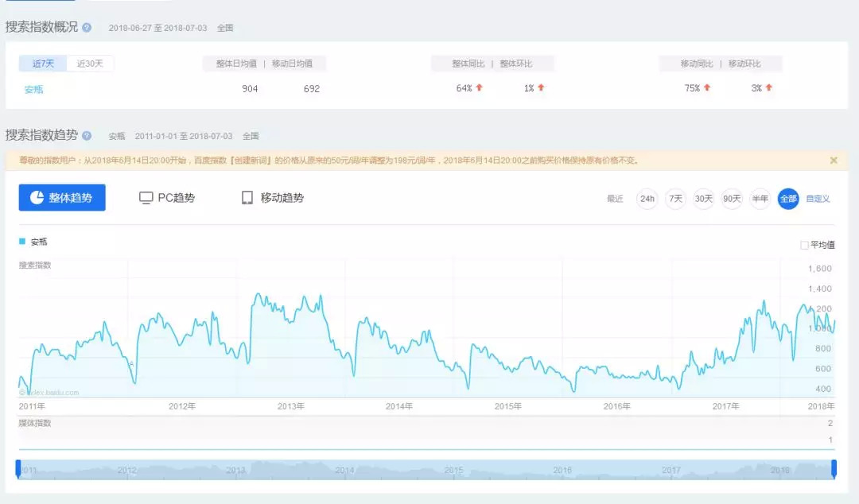The image size is (859, 504).
Task: Select the 近7天 range toggle
Action: click(44, 64)
